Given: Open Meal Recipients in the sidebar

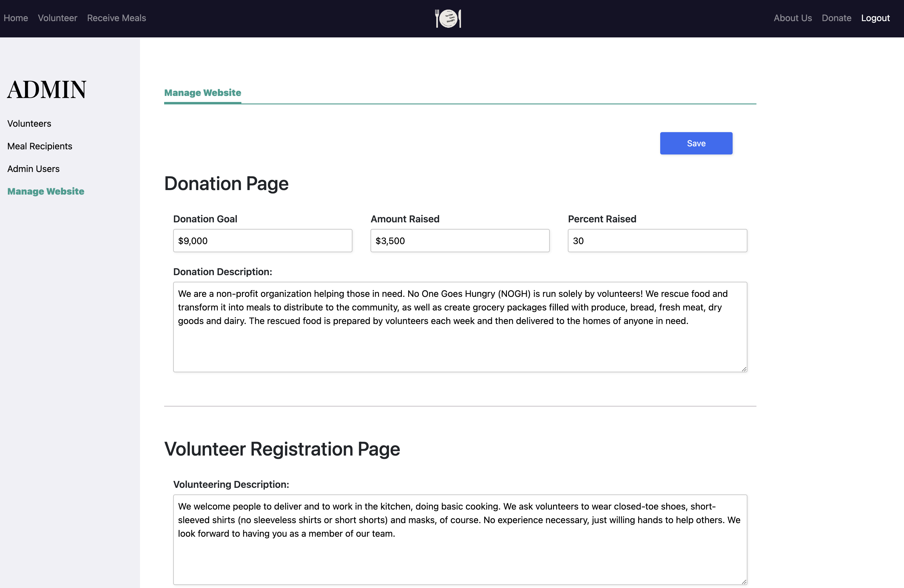Looking at the screenshot, I should [x=40, y=146].
